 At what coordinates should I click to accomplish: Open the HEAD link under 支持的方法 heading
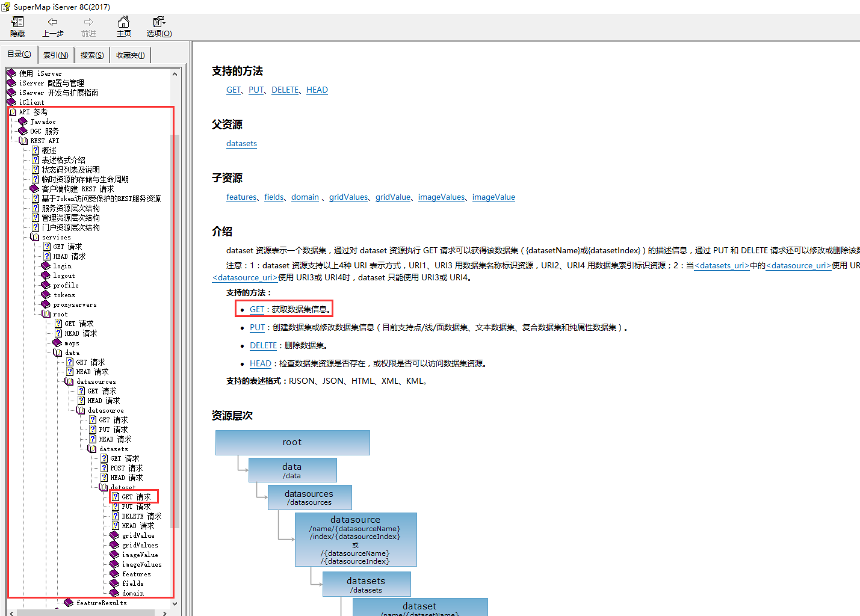tap(317, 90)
